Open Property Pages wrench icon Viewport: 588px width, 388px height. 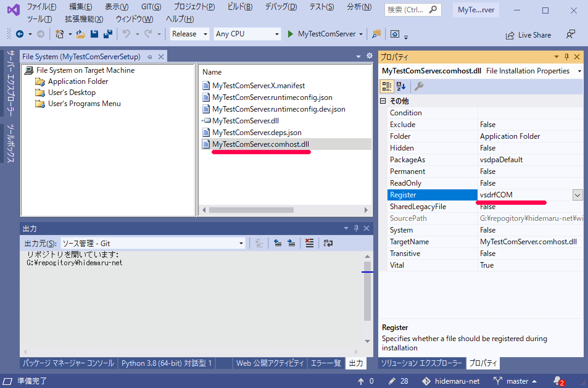pos(419,87)
